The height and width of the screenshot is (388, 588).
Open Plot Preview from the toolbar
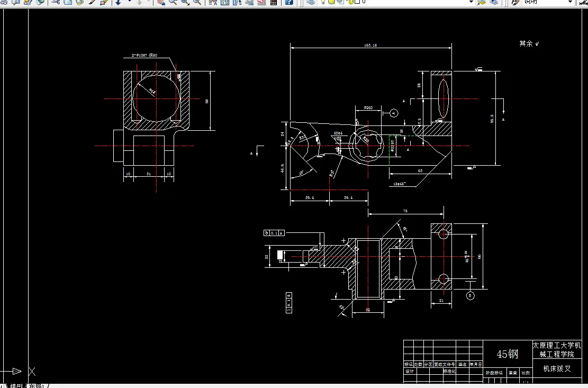[x=16, y=2]
